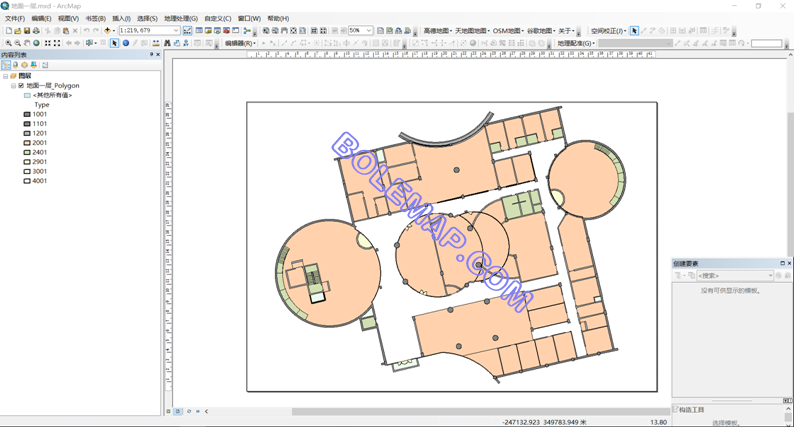Image resolution: width=794 pixels, height=427 pixels.
Task: Open the ArcToolbox red toolbox icon
Action: pyautogui.click(x=226, y=31)
